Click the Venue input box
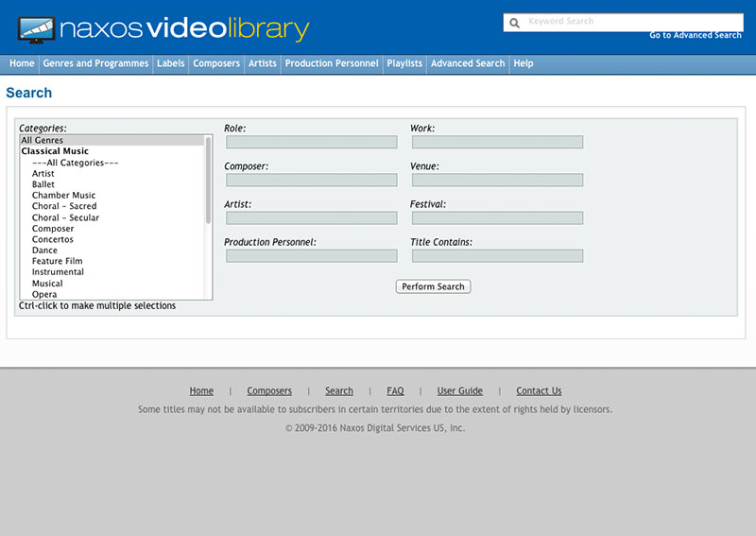 [x=497, y=180]
